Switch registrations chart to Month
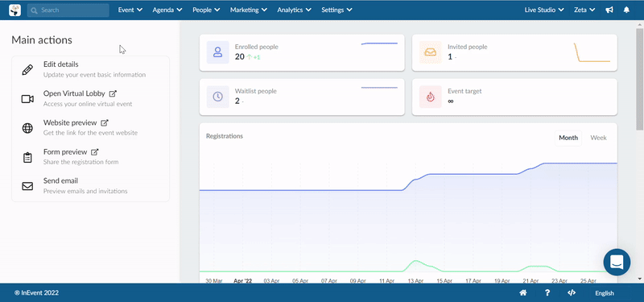 (568, 138)
